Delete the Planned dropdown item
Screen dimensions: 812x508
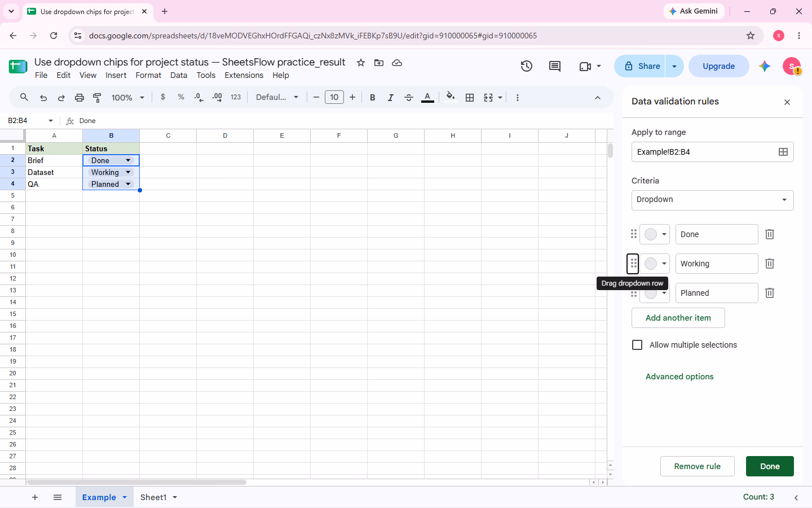770,293
